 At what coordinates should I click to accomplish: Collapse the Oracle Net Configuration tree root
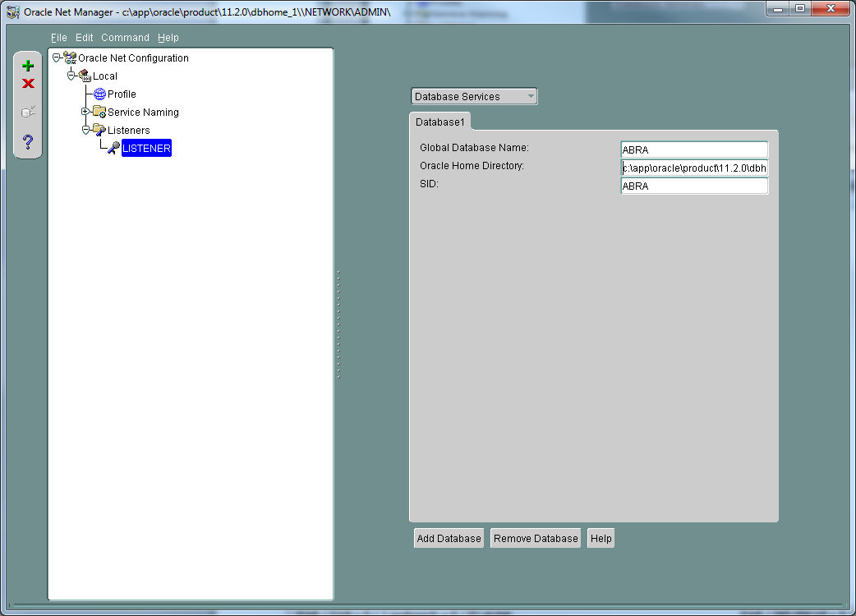pyautogui.click(x=56, y=57)
